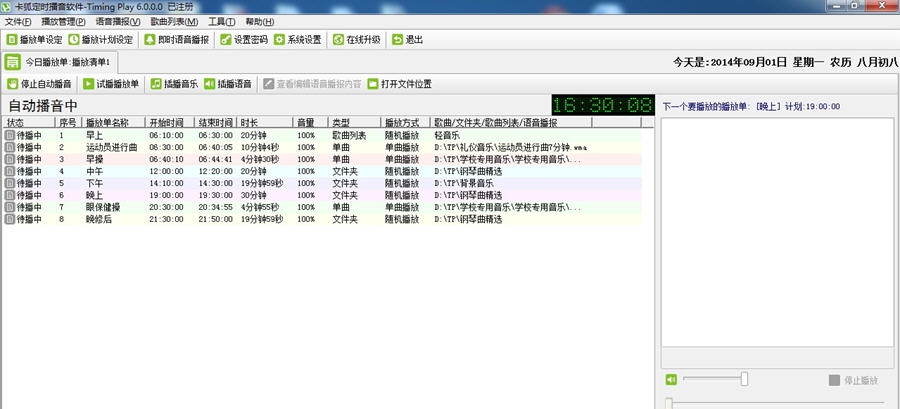Viewport: 900px width, 409px height.
Task: Sort by the 音量 column header
Action: pyautogui.click(x=311, y=123)
